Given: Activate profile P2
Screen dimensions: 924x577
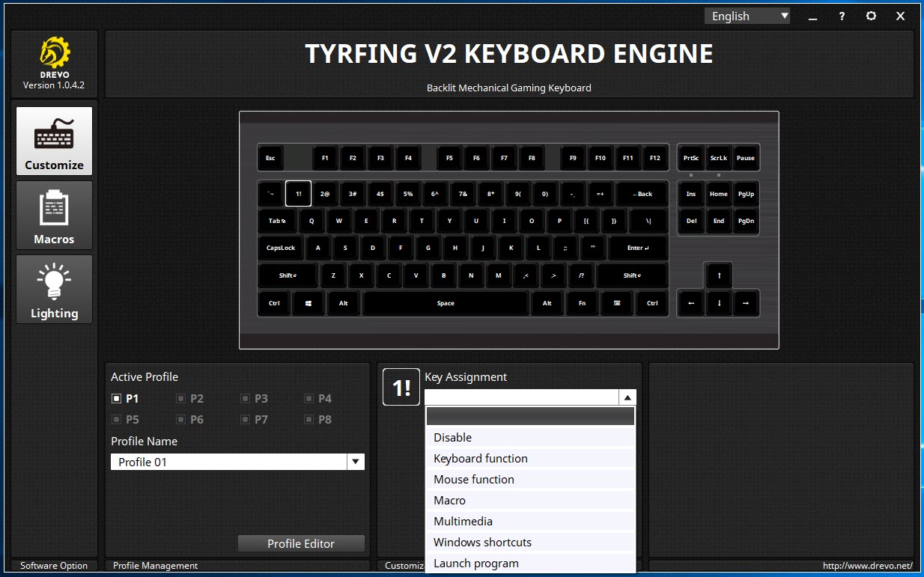Looking at the screenshot, I should [x=189, y=399].
